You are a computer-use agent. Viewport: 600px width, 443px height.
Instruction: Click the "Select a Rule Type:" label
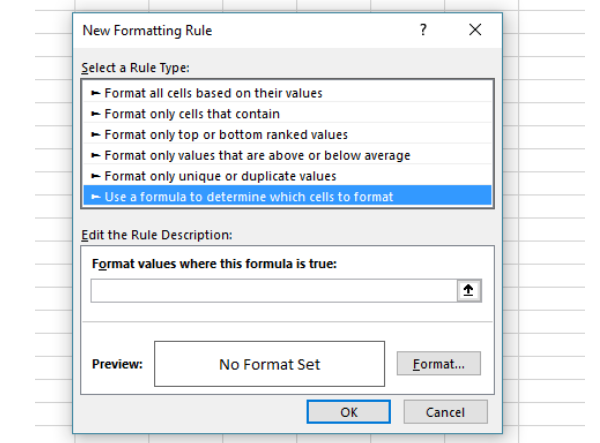click(135, 68)
